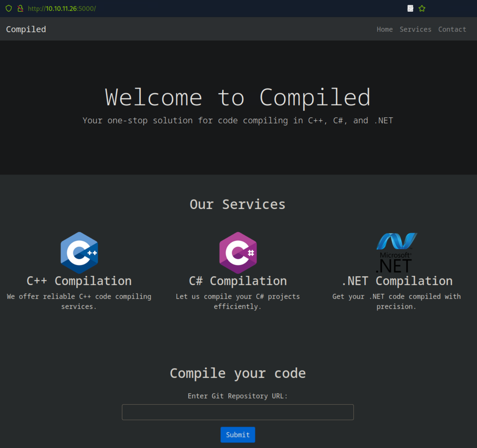
Task: Click the tracking protection shield icon
Action: [9, 8]
